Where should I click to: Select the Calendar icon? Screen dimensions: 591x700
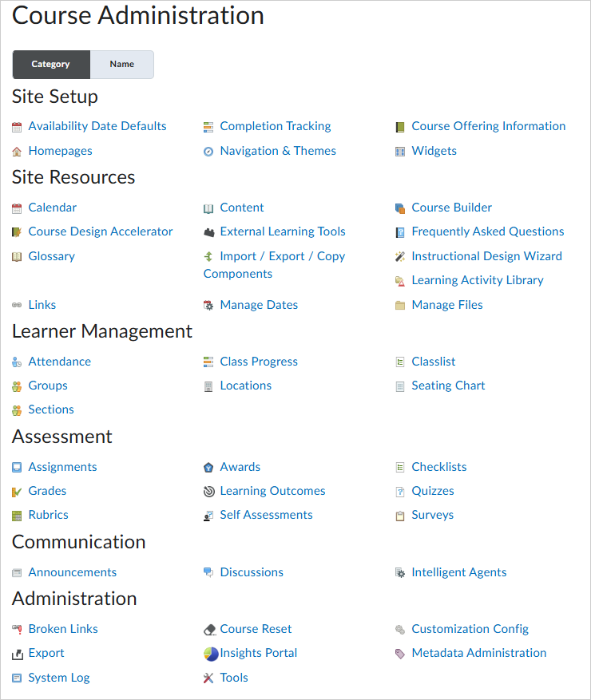coord(18,208)
